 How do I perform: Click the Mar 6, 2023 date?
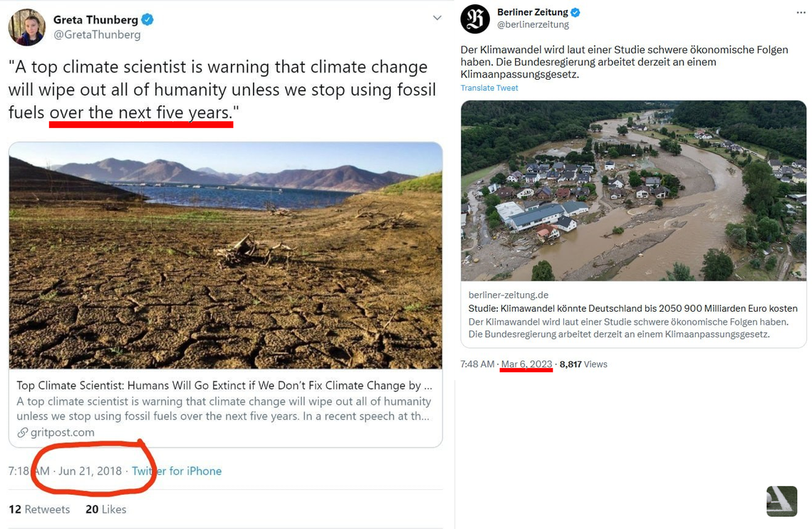pos(526,364)
